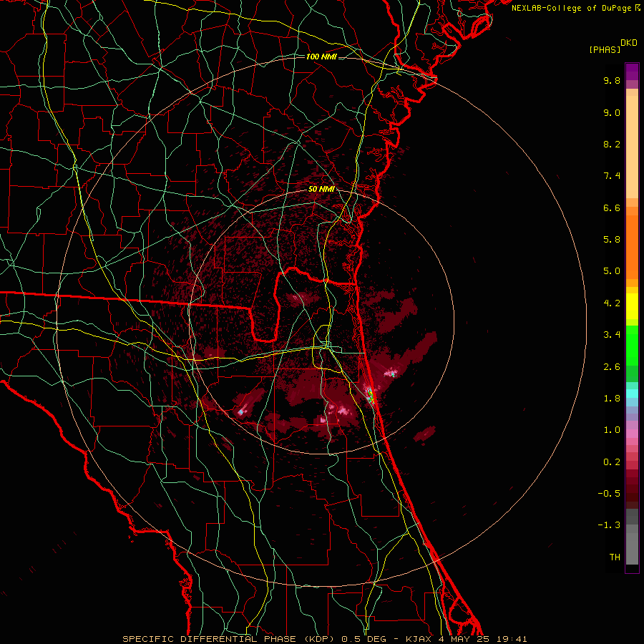Click the 6.6 value on color scale
The height and width of the screenshot is (644, 644).
click(612, 208)
